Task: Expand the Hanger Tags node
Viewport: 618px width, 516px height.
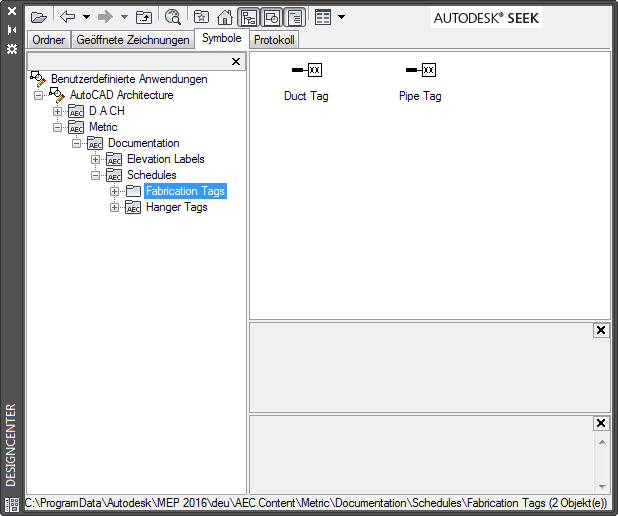Action: (x=114, y=207)
